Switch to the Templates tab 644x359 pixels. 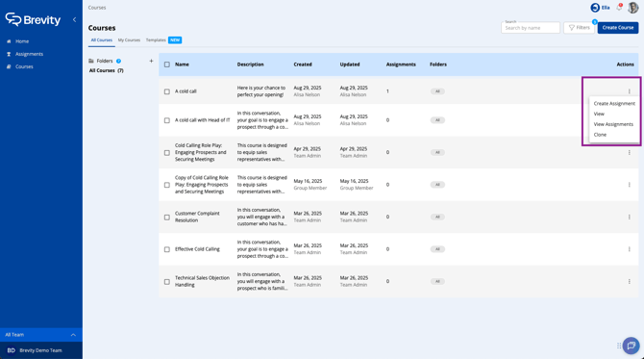156,39
